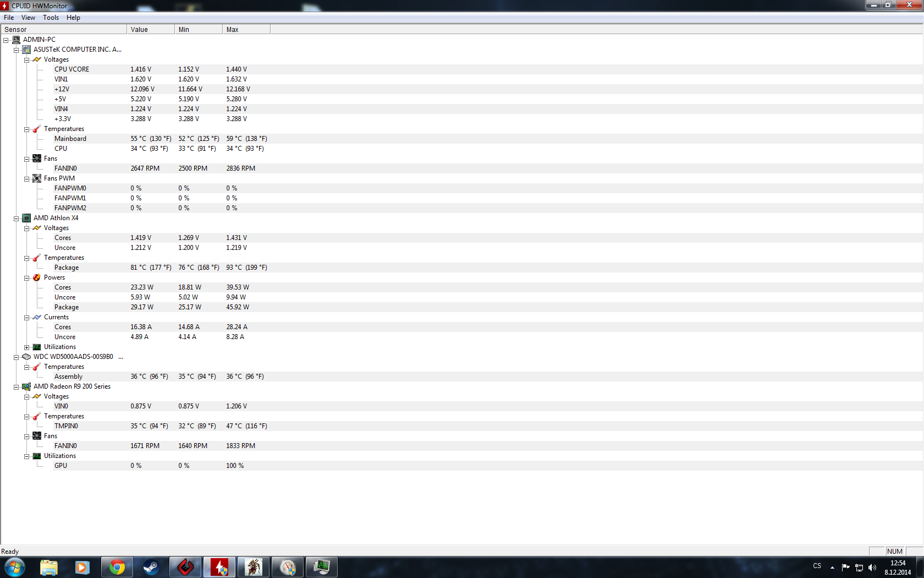Image resolution: width=924 pixels, height=578 pixels.
Task: Open Windows Explorer from the taskbar
Action: pos(49,567)
